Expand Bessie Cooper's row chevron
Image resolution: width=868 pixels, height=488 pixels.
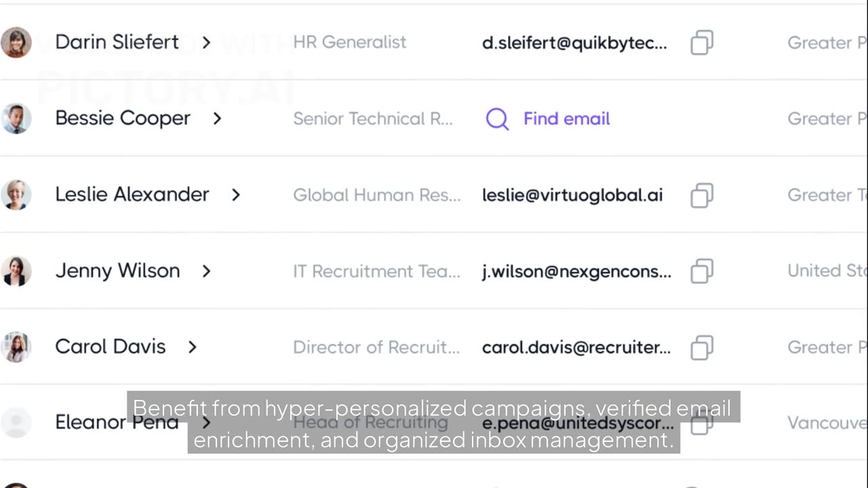point(217,119)
